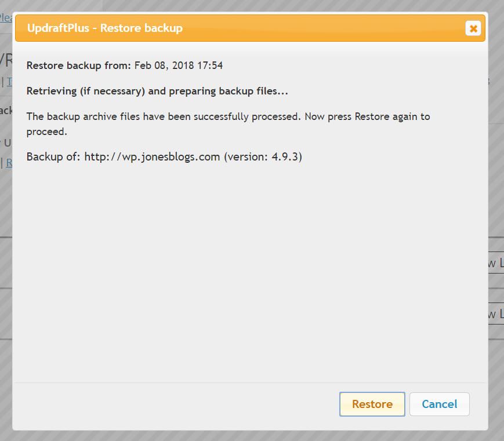This screenshot has width=504, height=441.
Task: Click the lower partially visible 'w L' log button
Action: [x=496, y=314]
